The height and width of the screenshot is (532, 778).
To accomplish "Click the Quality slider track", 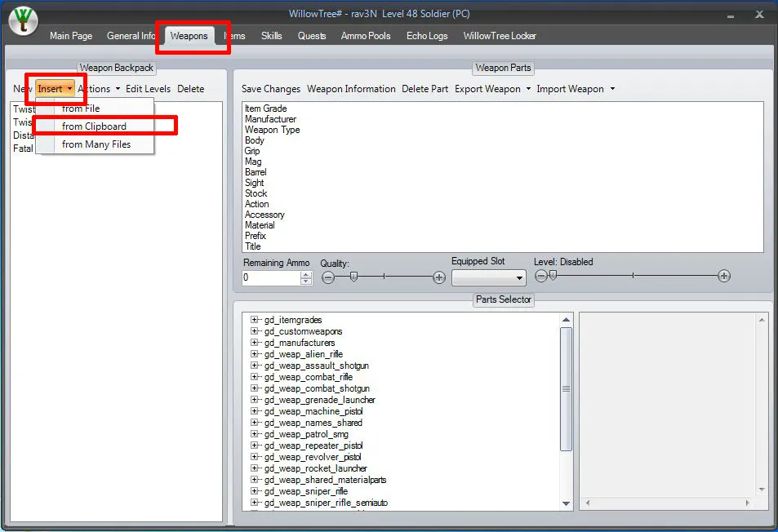I will (x=384, y=277).
